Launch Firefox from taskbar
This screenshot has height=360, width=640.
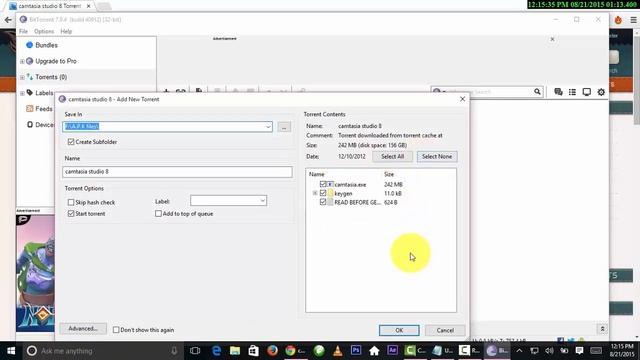[272, 351]
